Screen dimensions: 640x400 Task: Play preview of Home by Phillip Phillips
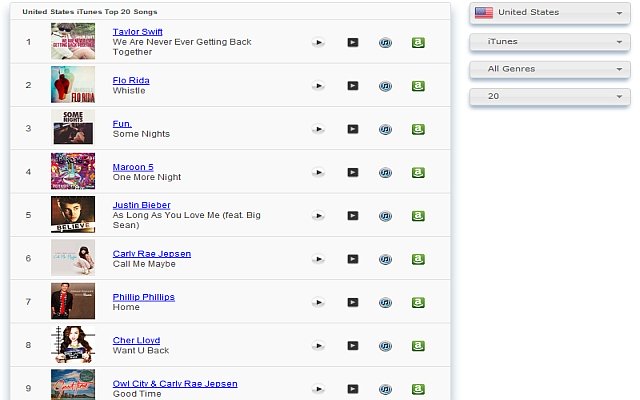tap(318, 302)
